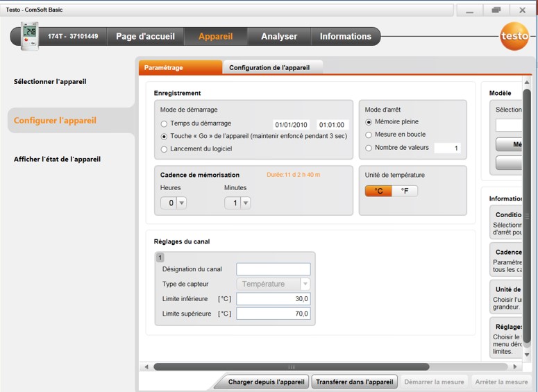Select 'Nombre de valeurs' stop mode
Image resolution: width=538 pixels, height=392 pixels.
click(x=369, y=148)
